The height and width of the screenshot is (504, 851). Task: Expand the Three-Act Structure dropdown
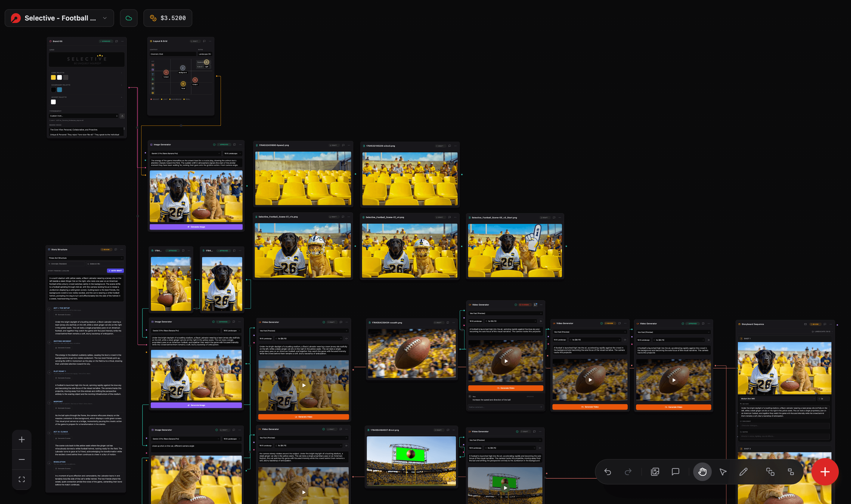[86, 258]
